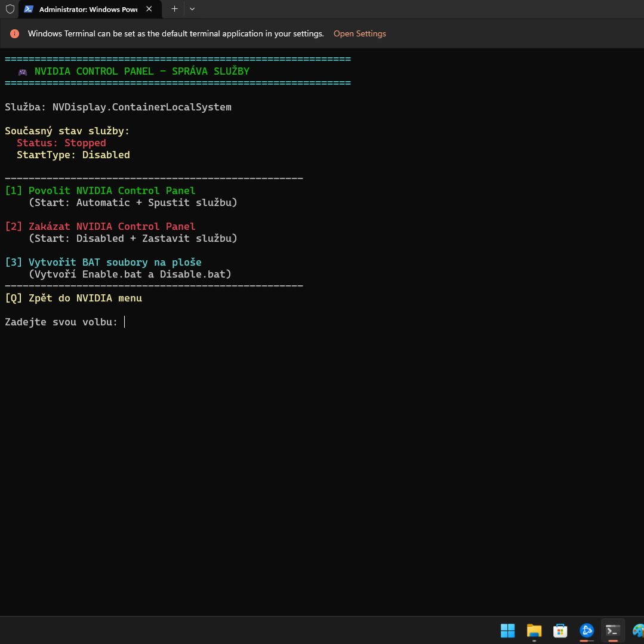Click the Windows Terminal taskbar icon
Screen dimensions: 644x644
coord(612,630)
